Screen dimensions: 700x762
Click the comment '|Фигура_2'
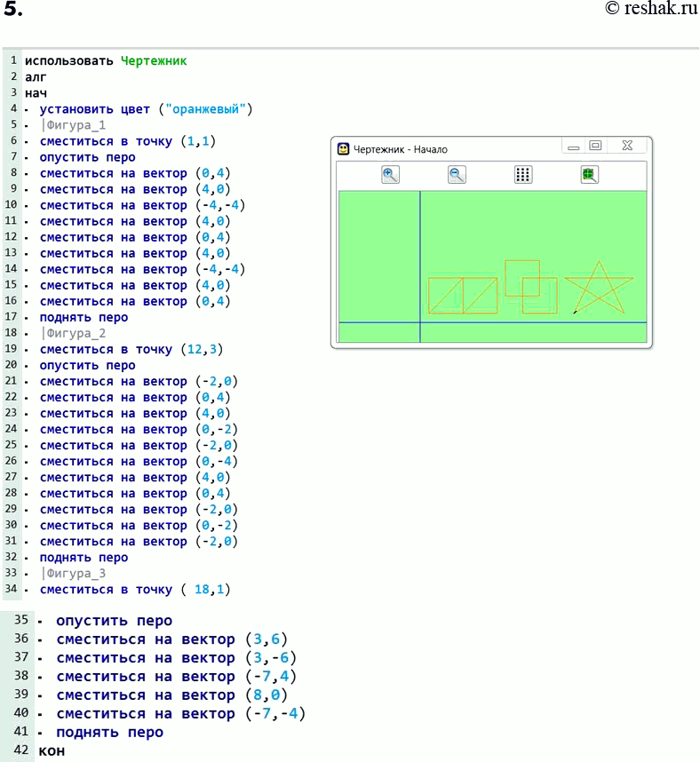tap(74, 333)
